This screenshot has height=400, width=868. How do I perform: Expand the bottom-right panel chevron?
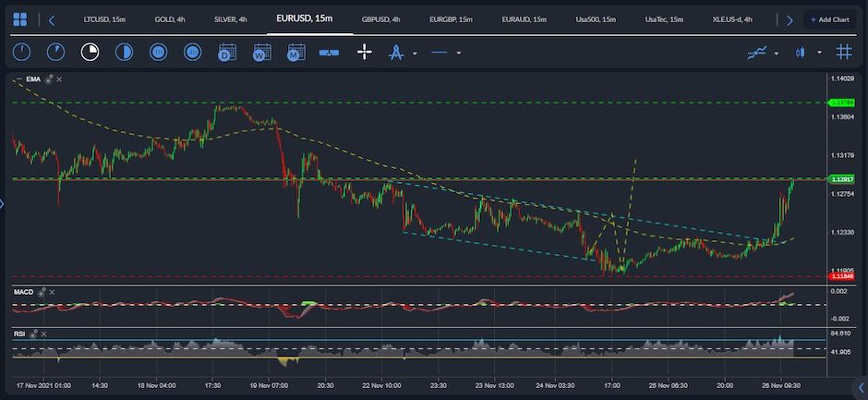[x=862, y=387]
